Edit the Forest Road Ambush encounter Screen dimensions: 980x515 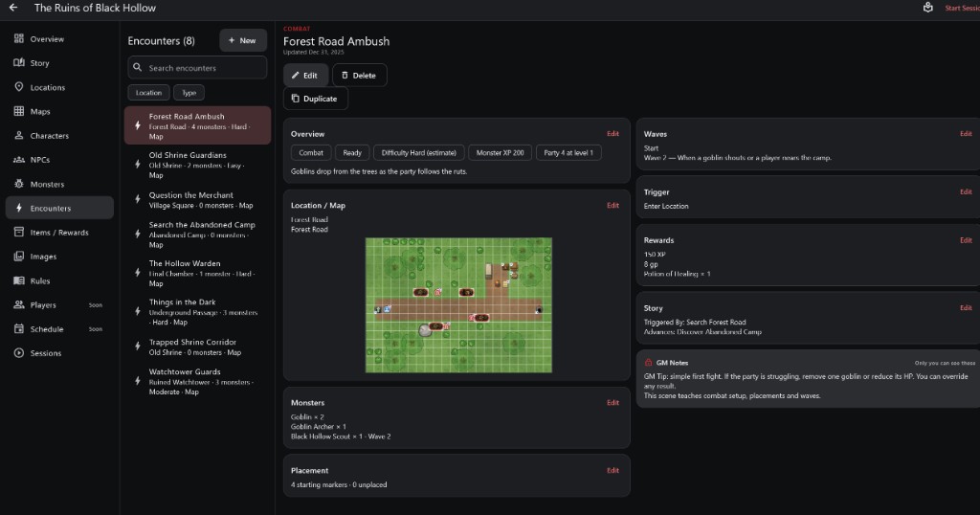[305, 75]
